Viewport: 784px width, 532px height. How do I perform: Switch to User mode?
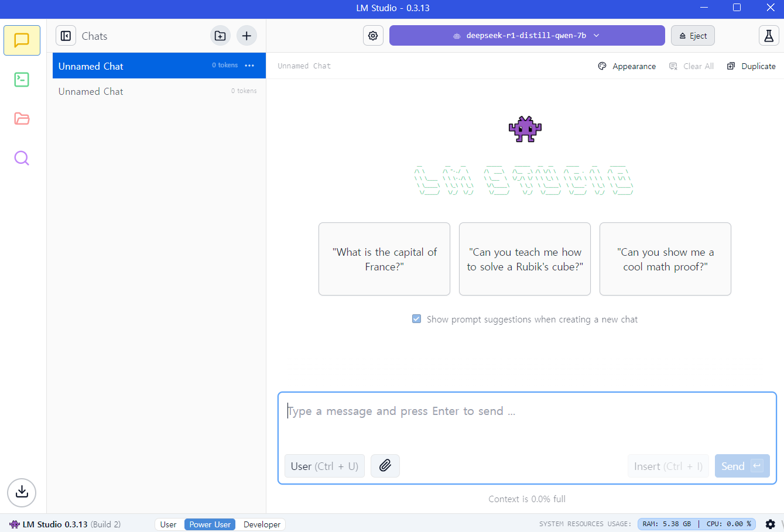pyautogui.click(x=169, y=524)
